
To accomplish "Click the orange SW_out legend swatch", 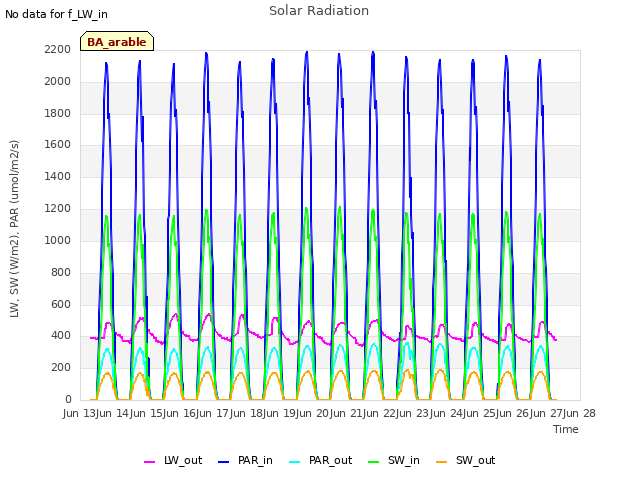I will point(442,462).
